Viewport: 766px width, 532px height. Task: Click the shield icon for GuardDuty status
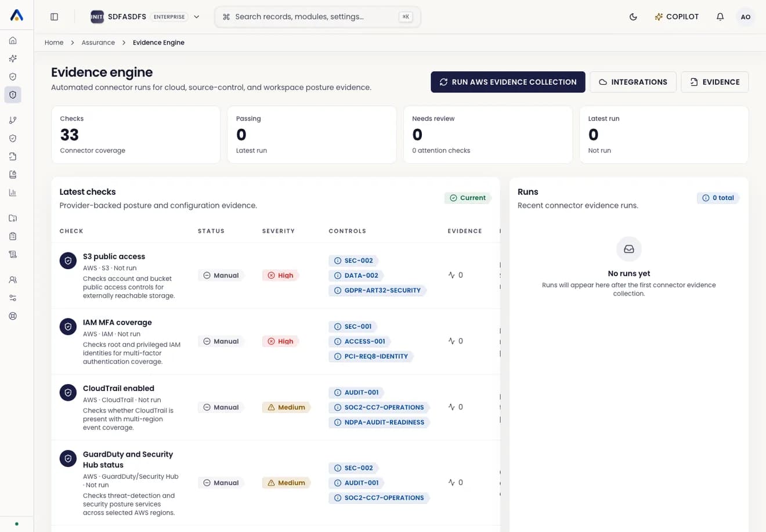(x=68, y=459)
